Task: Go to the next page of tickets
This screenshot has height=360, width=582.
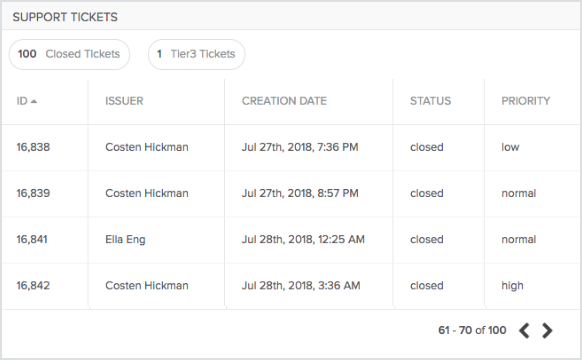Action: 547,330
